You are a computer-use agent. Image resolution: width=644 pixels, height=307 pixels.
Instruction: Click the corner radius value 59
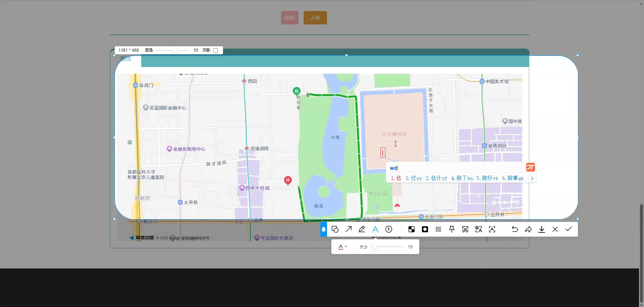point(196,50)
